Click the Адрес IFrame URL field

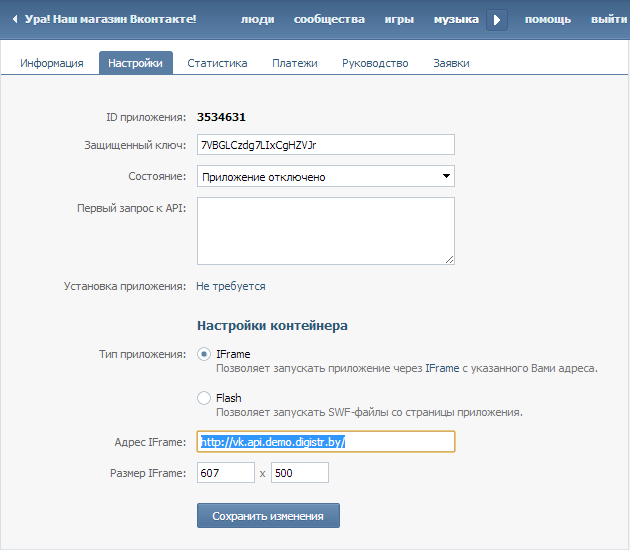tap(325, 442)
